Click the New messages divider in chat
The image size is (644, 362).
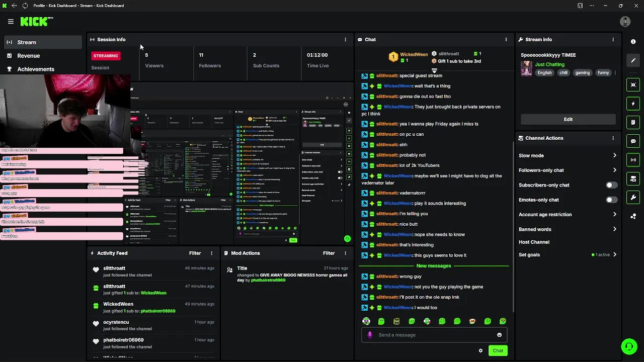coord(434,265)
